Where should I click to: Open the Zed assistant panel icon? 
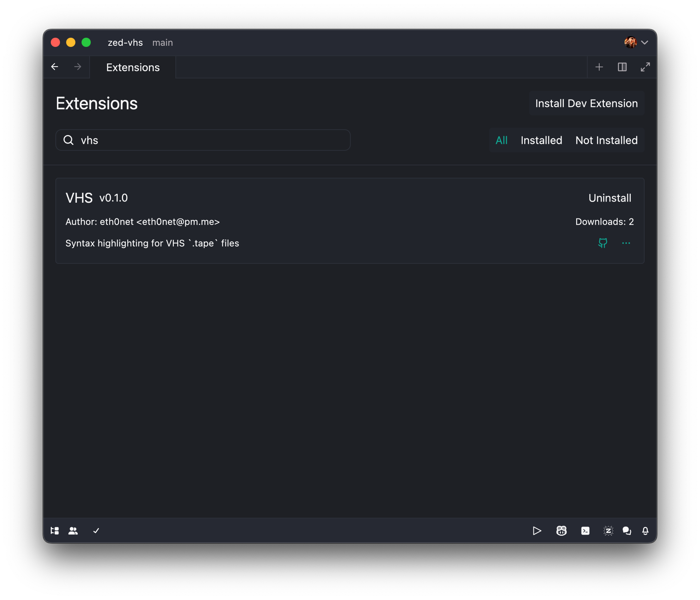pos(608,531)
